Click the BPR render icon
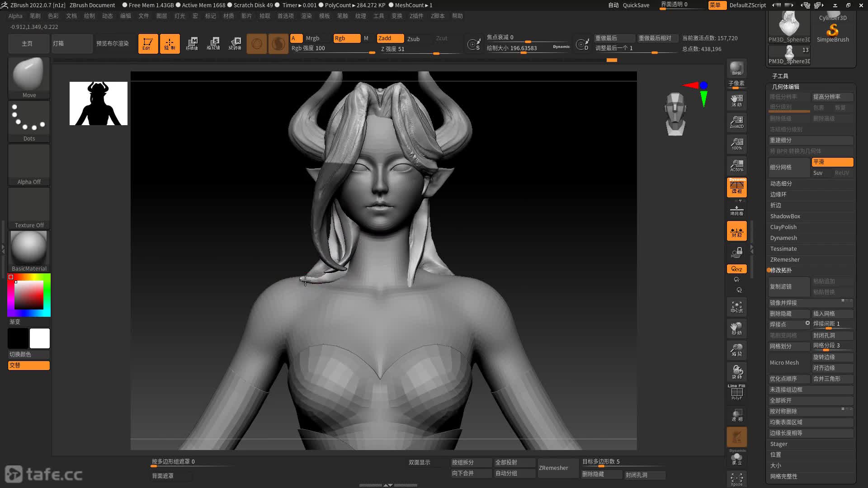 pos(736,68)
